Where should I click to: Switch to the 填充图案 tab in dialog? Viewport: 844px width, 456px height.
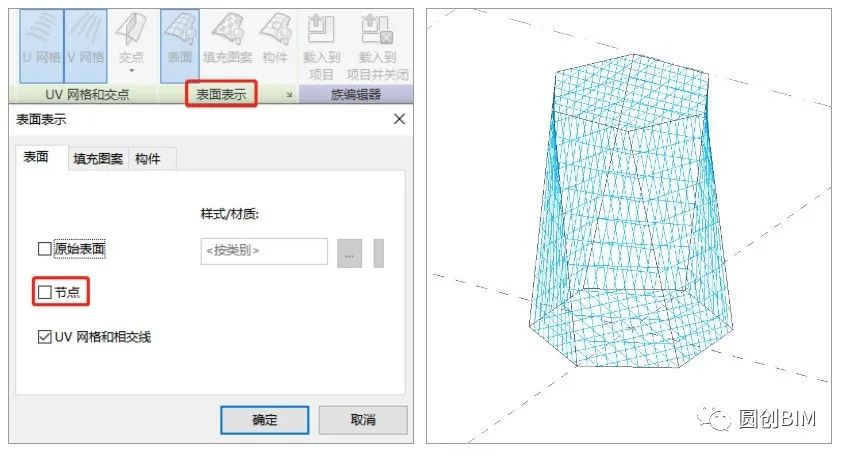pyautogui.click(x=98, y=159)
